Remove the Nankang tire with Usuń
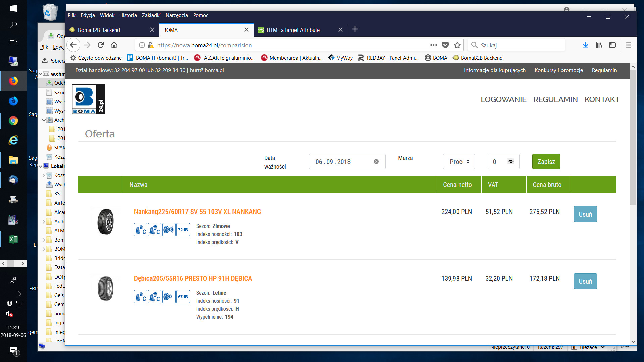 (585, 214)
